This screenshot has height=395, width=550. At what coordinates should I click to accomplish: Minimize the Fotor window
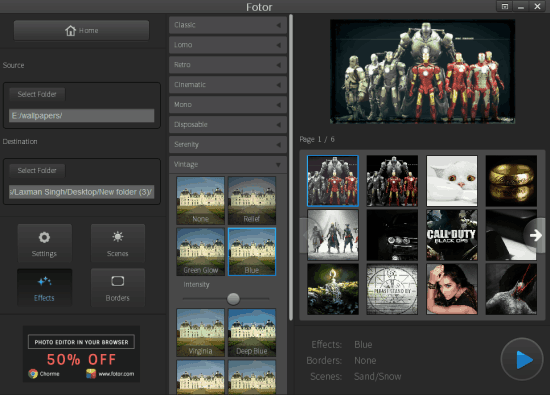tap(521, 6)
